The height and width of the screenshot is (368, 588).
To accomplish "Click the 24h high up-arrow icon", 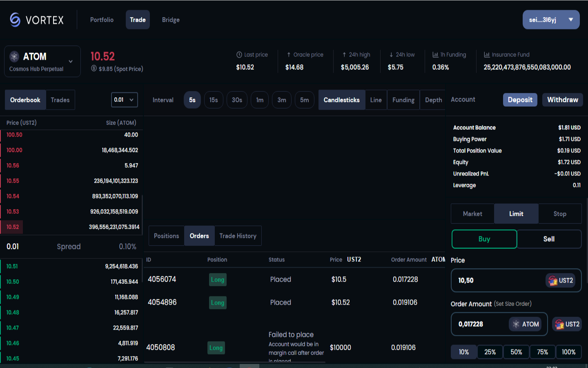I will [344, 54].
